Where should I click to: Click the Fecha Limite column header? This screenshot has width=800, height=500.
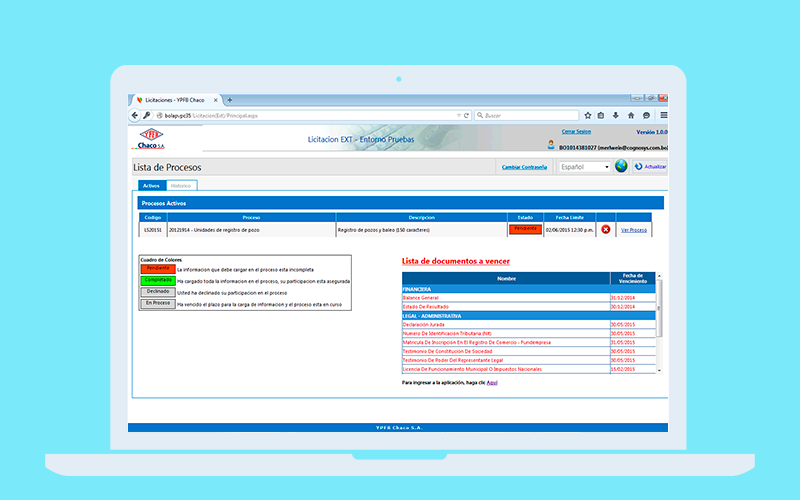[570, 217]
